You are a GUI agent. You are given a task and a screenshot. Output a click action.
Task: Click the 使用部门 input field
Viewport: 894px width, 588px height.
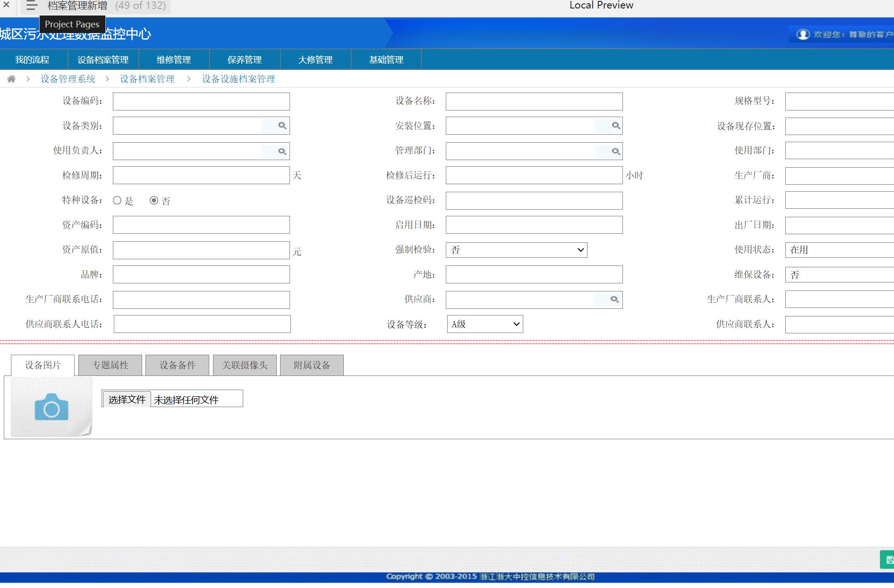tap(839, 151)
